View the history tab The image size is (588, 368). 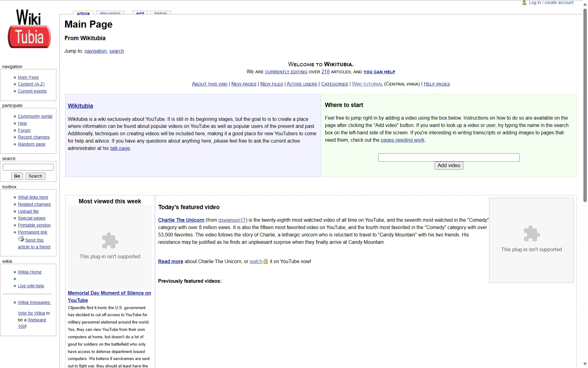(160, 13)
